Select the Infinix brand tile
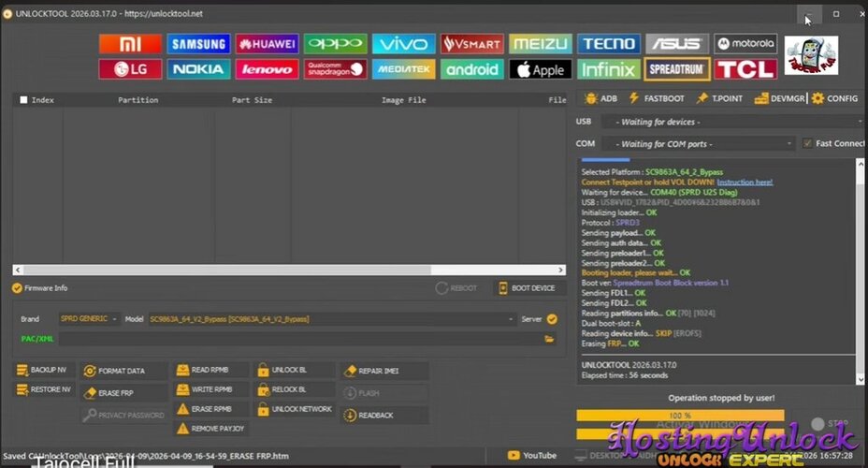Viewport: 868px width, 468px height. click(x=609, y=69)
